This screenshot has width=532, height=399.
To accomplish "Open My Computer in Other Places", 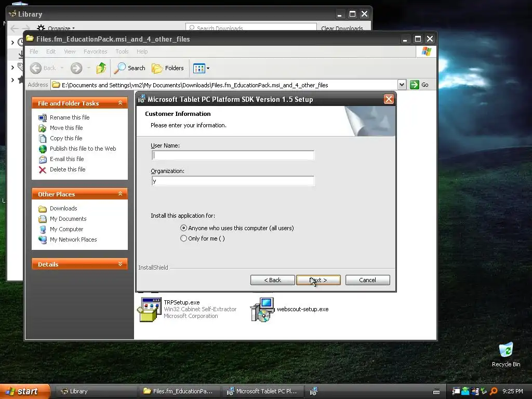I will pos(66,229).
